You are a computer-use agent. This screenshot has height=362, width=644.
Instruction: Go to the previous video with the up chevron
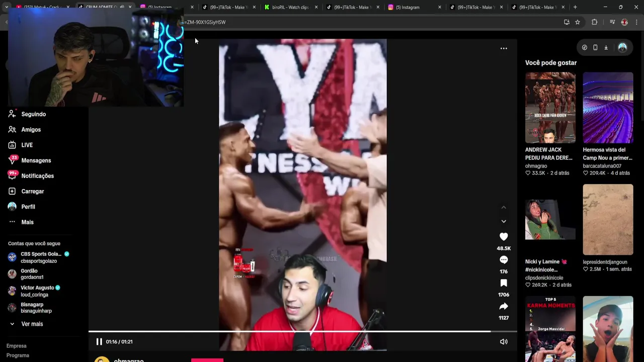coord(504,207)
